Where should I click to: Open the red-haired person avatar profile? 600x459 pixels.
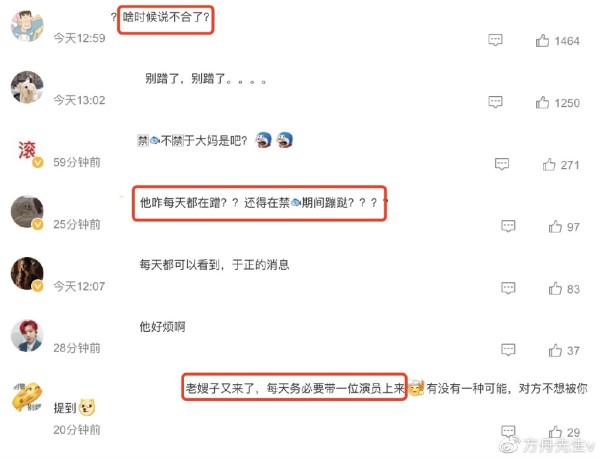click(27, 335)
